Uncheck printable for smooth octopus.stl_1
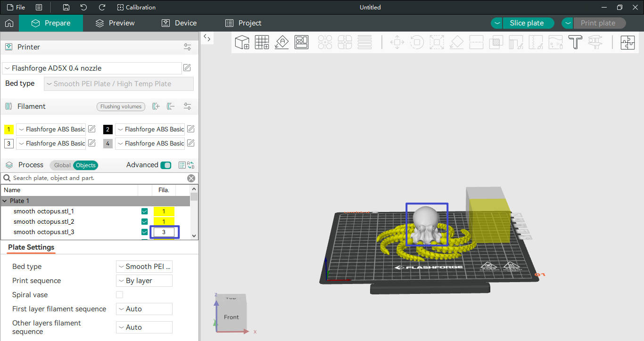The height and width of the screenshot is (341, 644). pyautogui.click(x=145, y=211)
